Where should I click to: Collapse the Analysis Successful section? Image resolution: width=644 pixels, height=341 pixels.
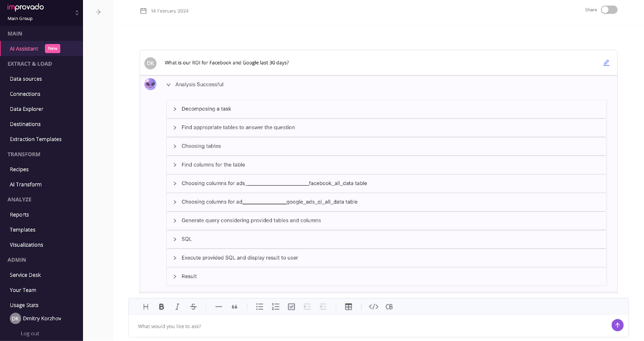coord(169,85)
